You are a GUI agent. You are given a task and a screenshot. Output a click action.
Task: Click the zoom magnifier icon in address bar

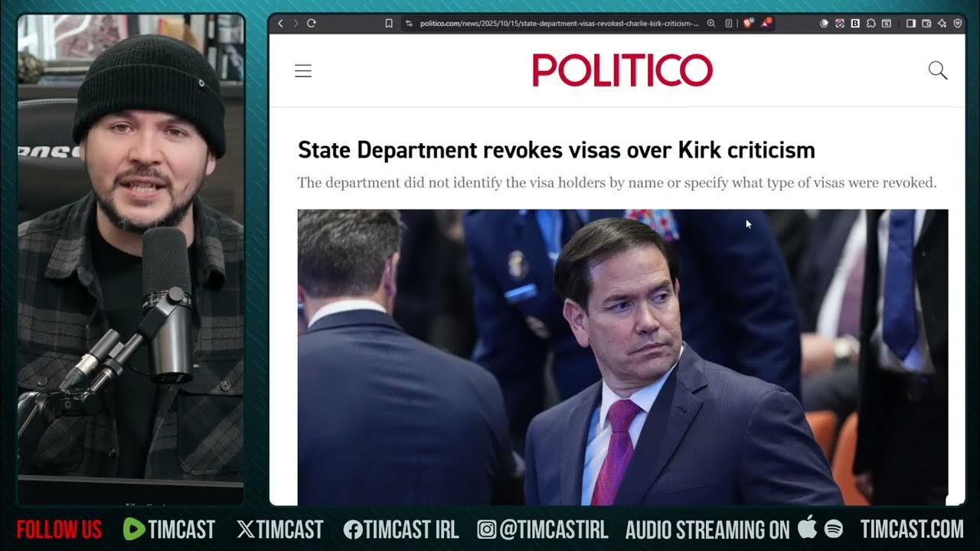711,24
